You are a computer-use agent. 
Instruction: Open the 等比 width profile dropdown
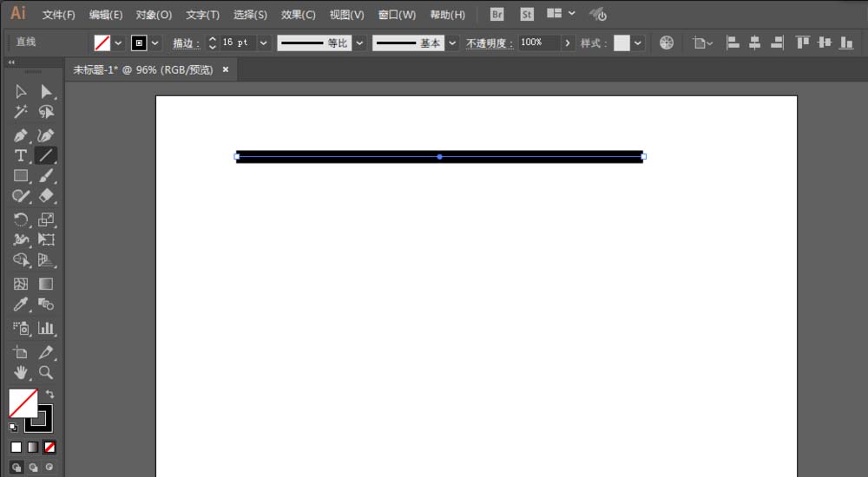point(360,42)
